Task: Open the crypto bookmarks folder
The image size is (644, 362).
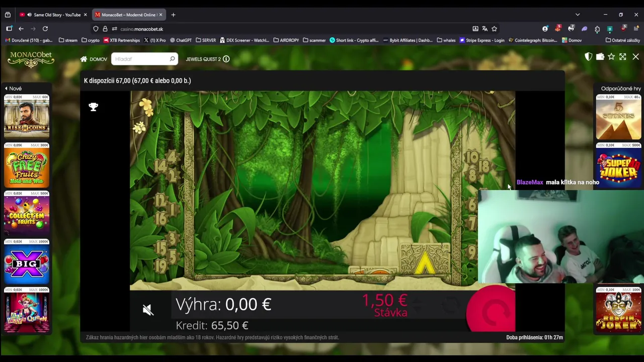Action: (90, 40)
